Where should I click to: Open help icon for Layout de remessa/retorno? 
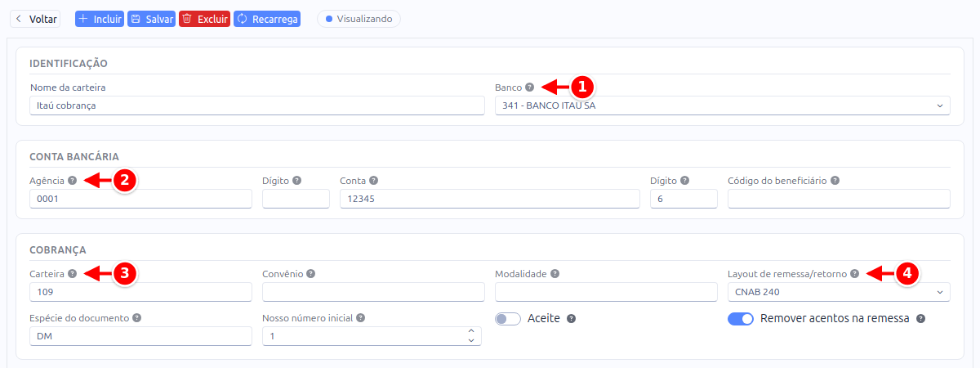(854, 274)
